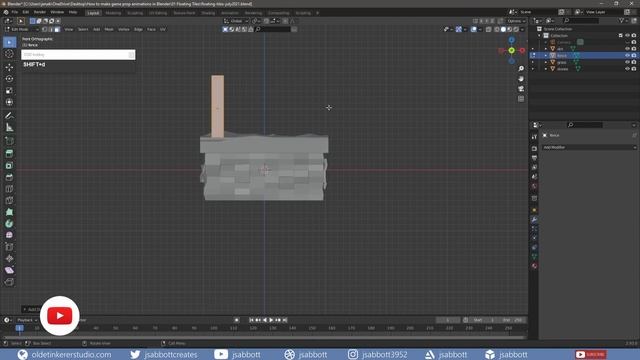Select the Select Box tool

(9, 42)
